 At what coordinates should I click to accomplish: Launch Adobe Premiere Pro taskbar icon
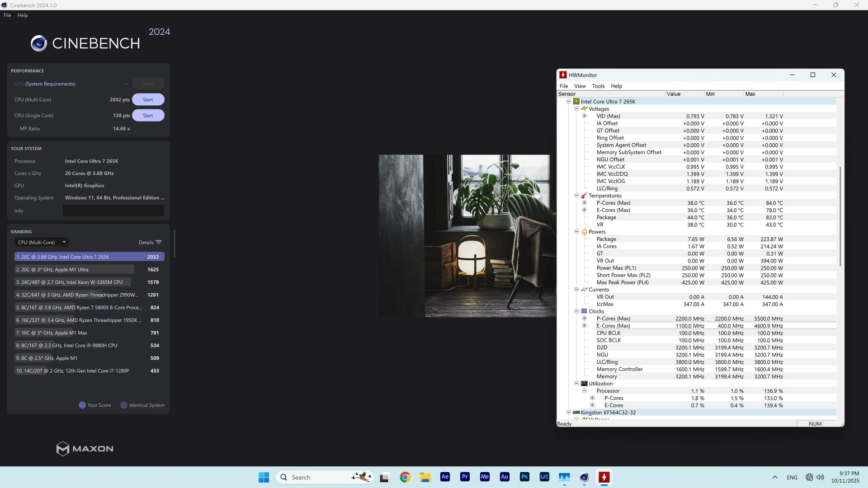[465, 477]
